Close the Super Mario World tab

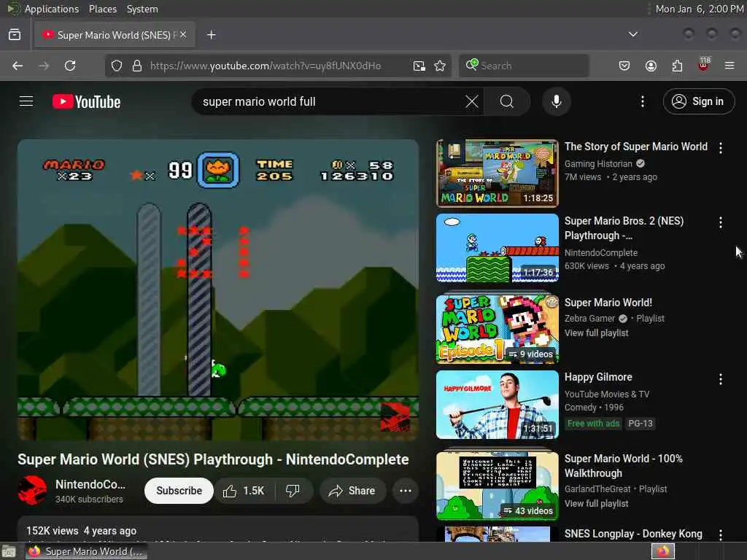point(183,34)
